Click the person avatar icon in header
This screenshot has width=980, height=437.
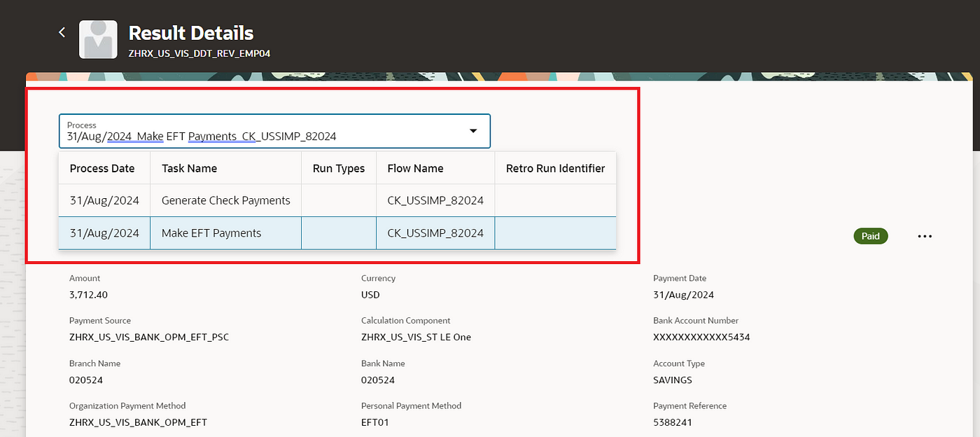tap(99, 39)
